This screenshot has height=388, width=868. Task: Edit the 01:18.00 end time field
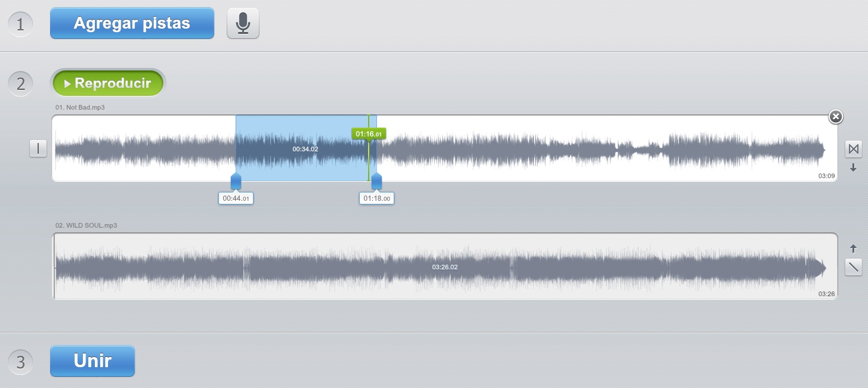click(x=376, y=198)
